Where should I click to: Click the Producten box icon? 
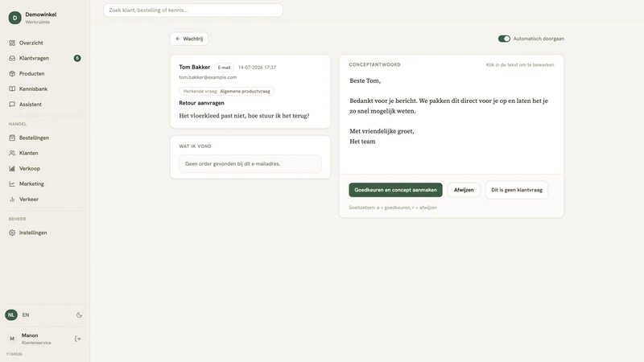[x=12, y=73]
